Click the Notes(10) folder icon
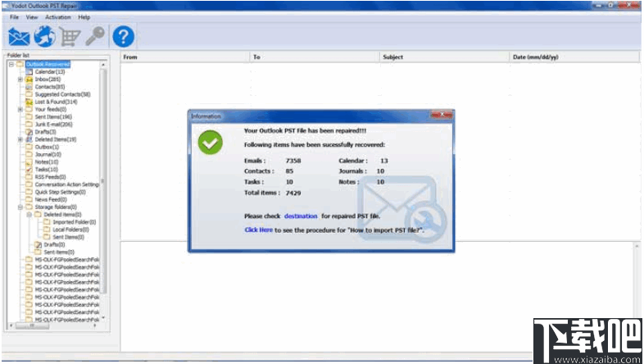The height and width of the screenshot is (364, 644). pyautogui.click(x=29, y=162)
